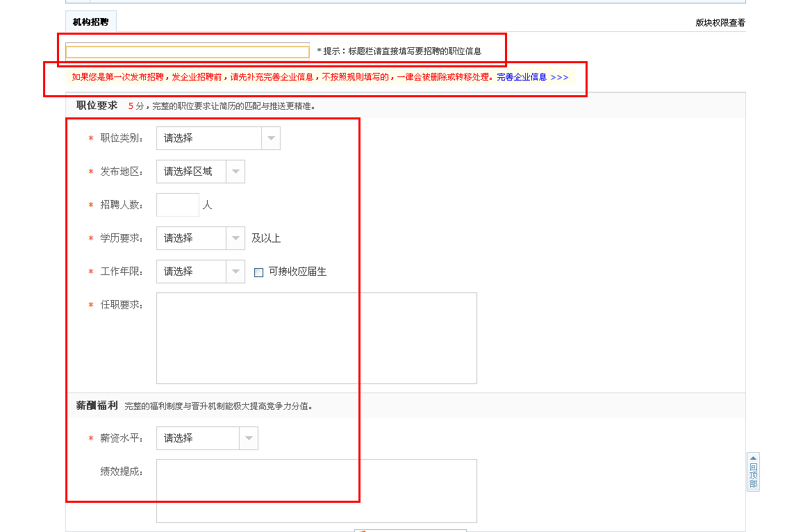787x532 pixels.
Task: Click the 发布地区 field label
Action: (122, 172)
